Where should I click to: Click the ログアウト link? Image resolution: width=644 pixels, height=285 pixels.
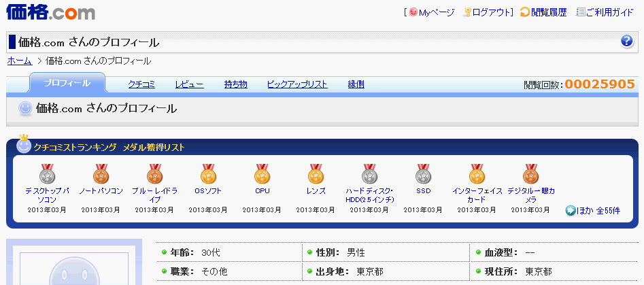[x=491, y=12]
